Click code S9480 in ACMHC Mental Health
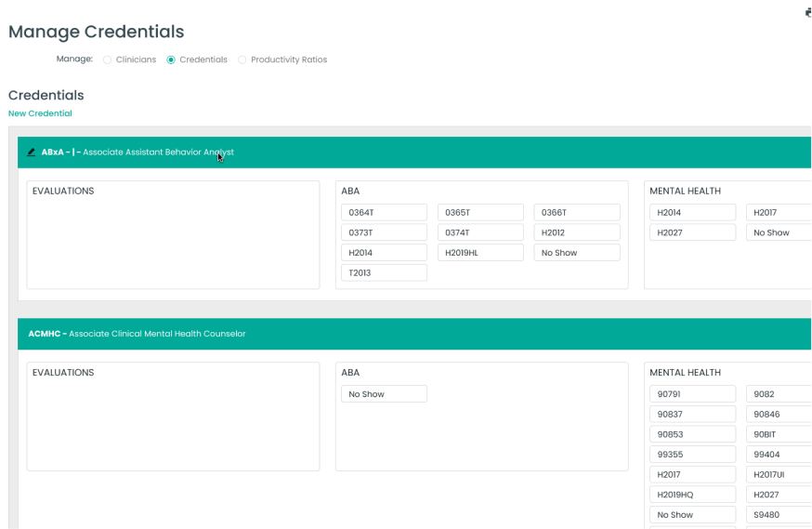Image resolution: width=812 pixels, height=529 pixels. pos(779,515)
